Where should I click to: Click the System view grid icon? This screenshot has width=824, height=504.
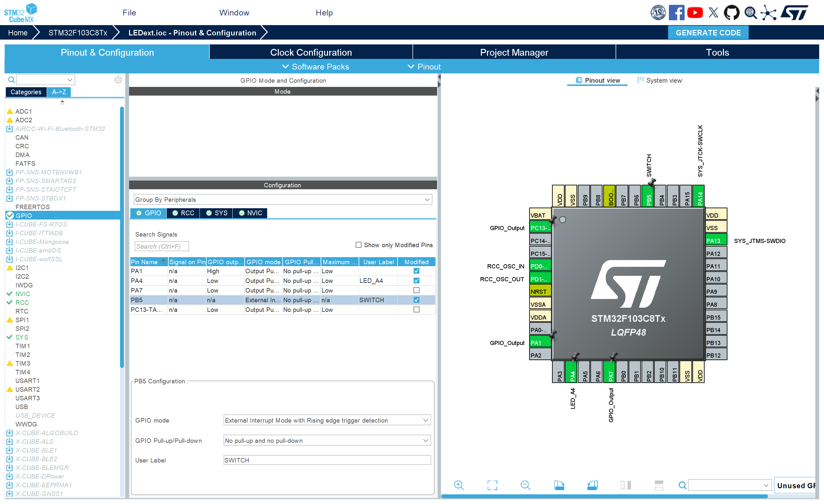pyautogui.click(x=641, y=80)
